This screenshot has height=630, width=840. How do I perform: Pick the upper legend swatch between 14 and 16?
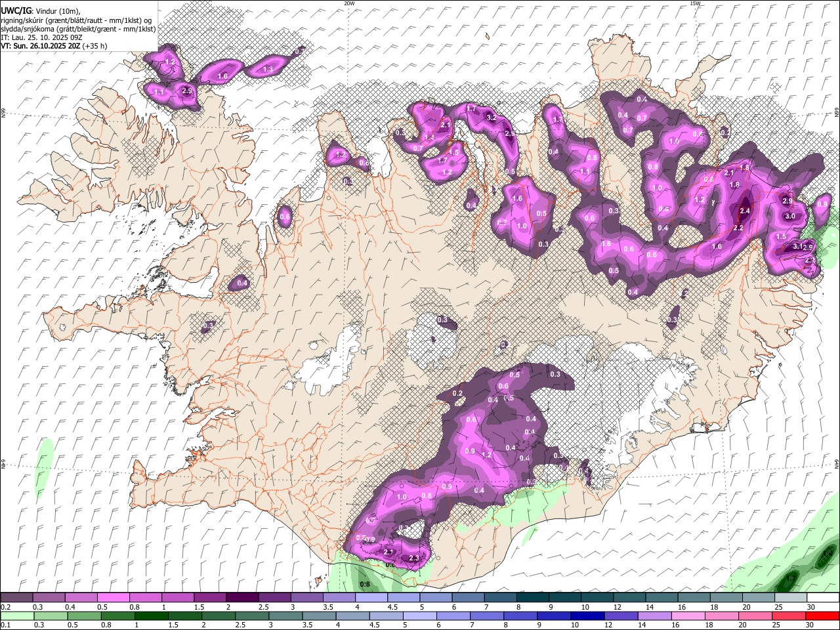(x=662, y=598)
